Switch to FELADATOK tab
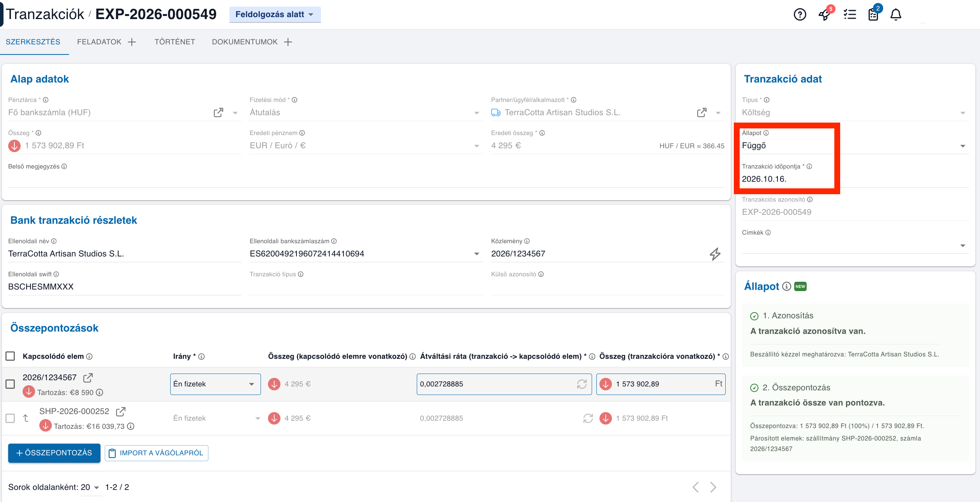 [x=99, y=42]
